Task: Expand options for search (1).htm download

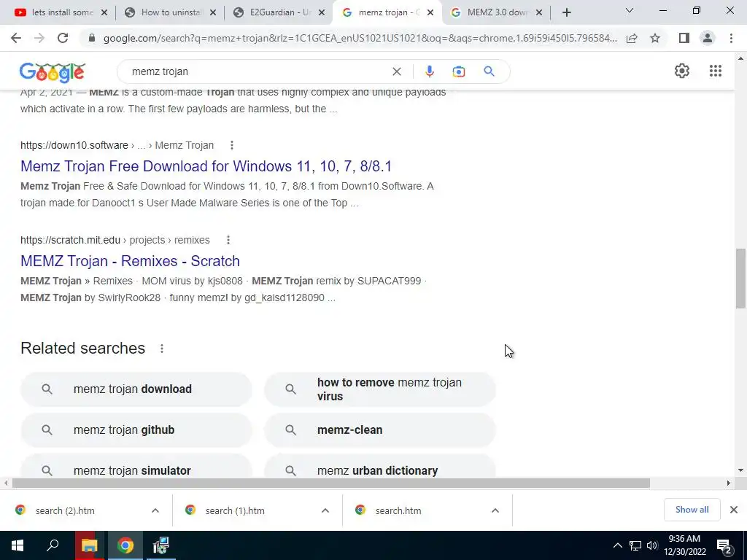Action: [x=325, y=510]
